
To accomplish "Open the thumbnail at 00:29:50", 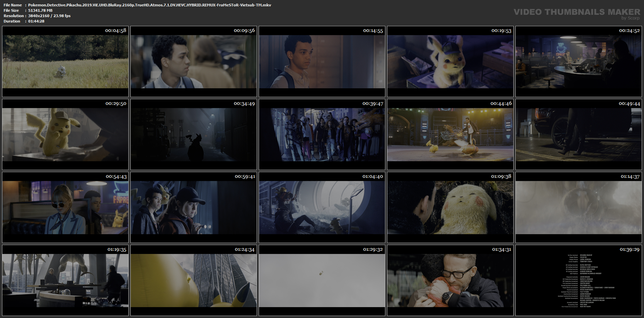I will [65, 134].
